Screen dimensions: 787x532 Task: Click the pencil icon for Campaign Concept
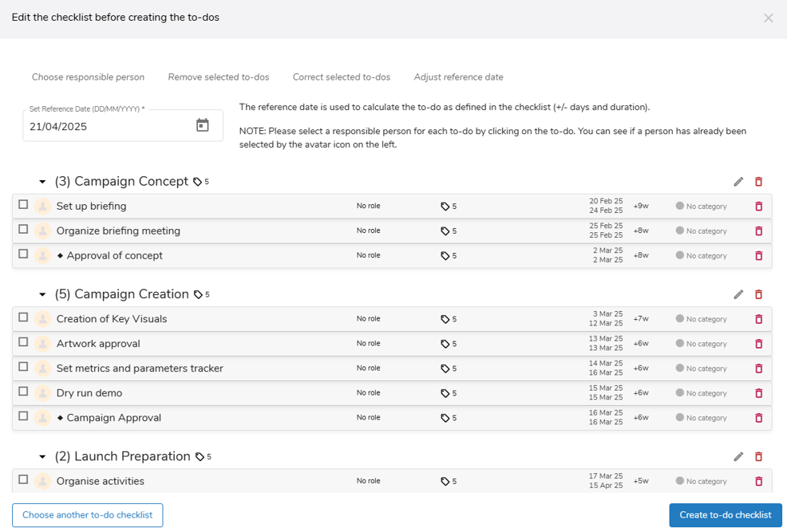point(738,182)
